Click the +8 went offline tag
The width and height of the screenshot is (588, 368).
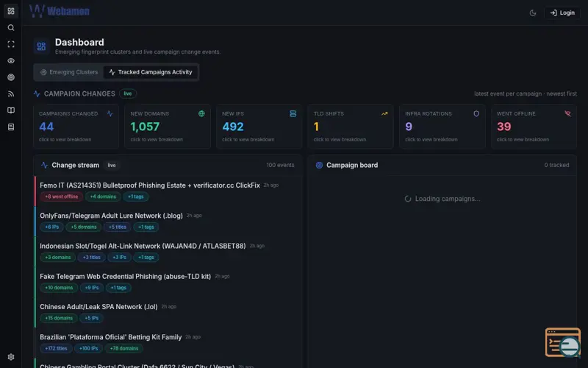coord(62,197)
